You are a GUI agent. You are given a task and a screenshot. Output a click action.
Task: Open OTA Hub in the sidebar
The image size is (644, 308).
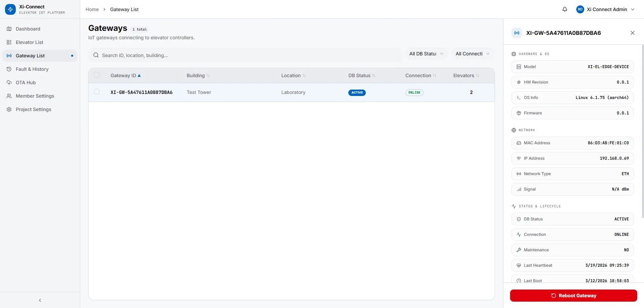pos(26,83)
